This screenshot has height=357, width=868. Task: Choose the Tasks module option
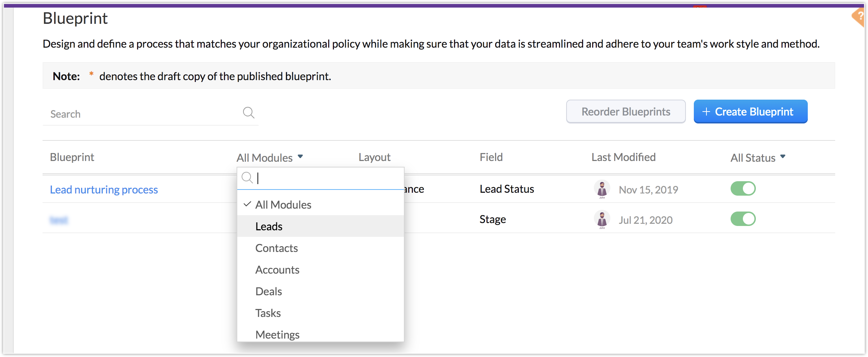pyautogui.click(x=268, y=313)
